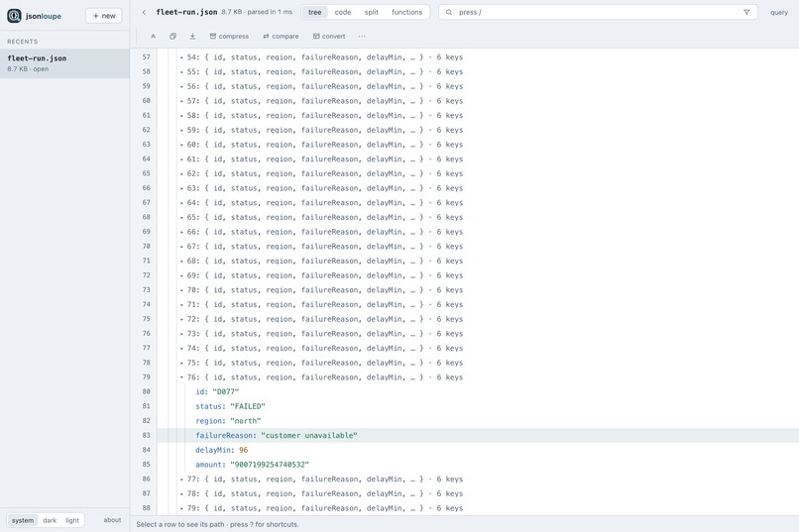Click line number 83 in gutter
This screenshot has height=532, width=799.
point(147,435)
